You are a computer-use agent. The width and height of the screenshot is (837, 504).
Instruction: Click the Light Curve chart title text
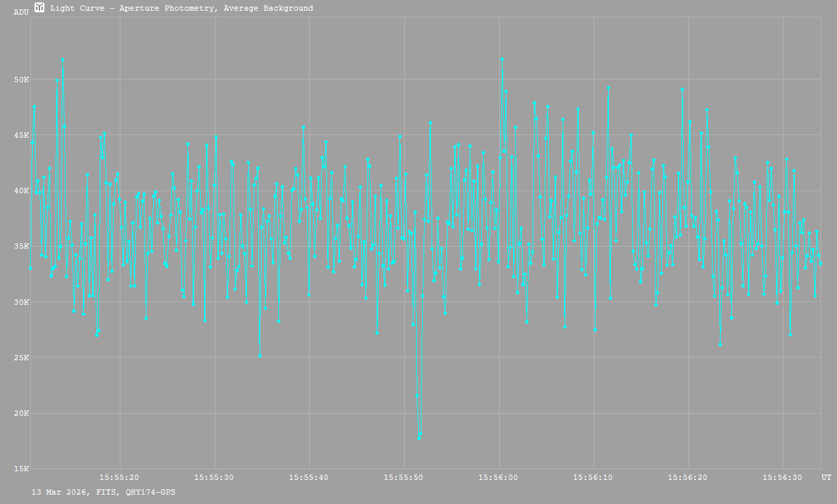click(x=181, y=9)
